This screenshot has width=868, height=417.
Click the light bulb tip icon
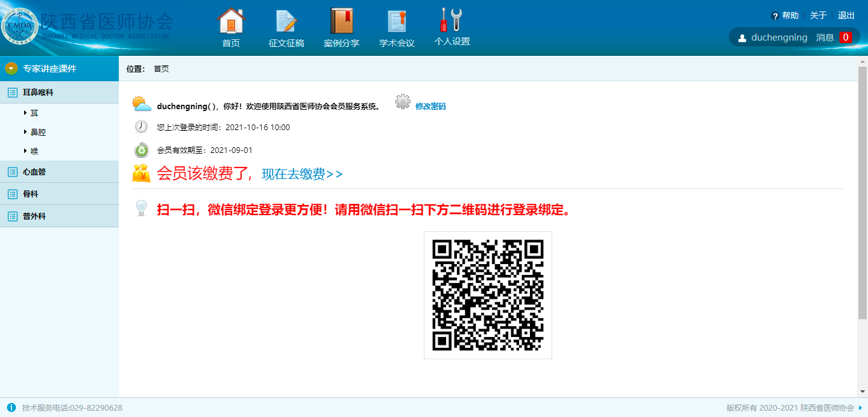pyautogui.click(x=142, y=208)
